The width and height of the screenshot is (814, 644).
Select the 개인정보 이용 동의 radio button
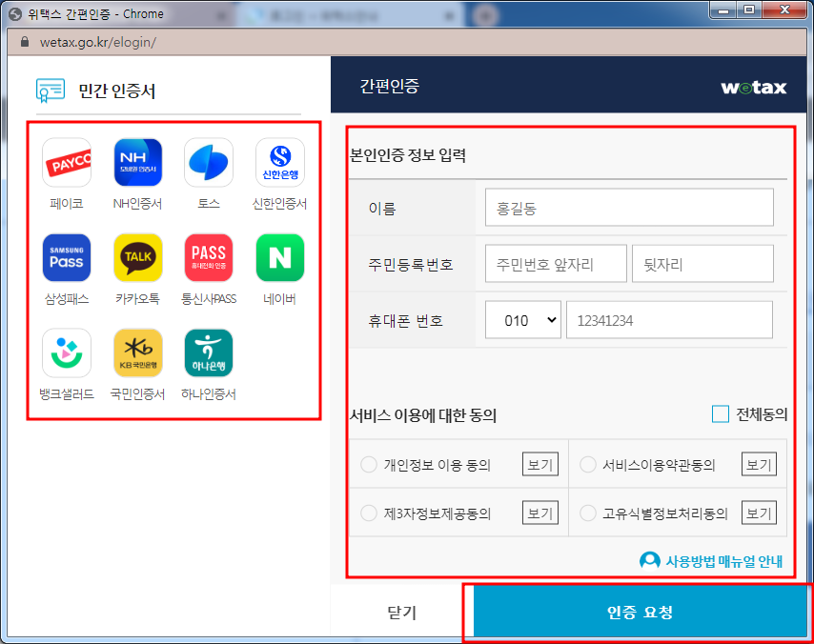(x=368, y=464)
